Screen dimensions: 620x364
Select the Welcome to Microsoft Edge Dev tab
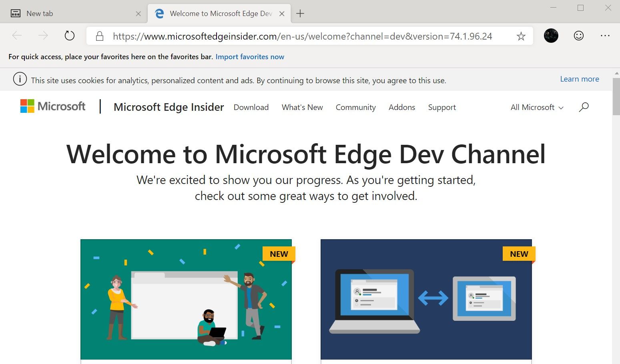(x=219, y=14)
